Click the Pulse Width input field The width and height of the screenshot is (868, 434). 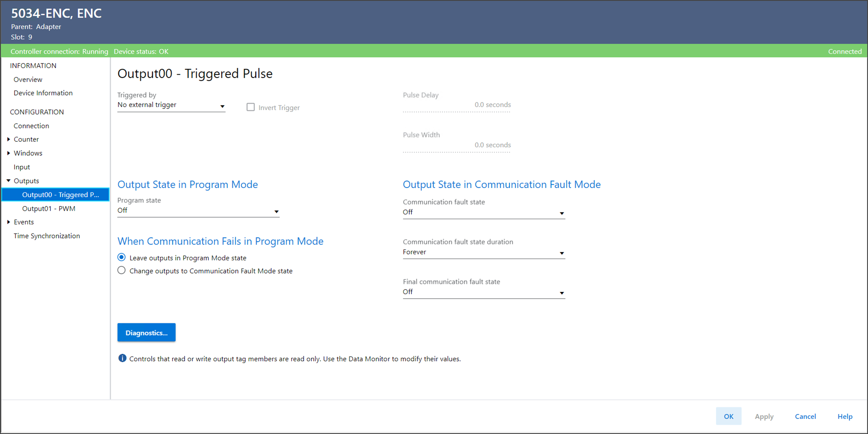(457, 145)
